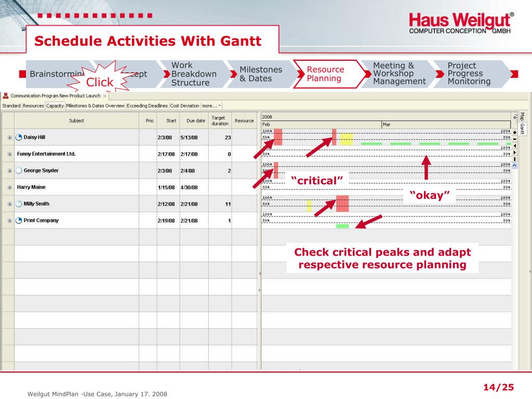Switch to the Map side tab

(x=523, y=116)
